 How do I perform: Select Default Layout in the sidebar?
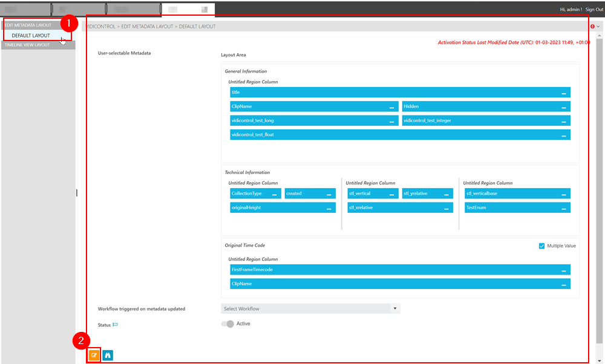[31, 36]
